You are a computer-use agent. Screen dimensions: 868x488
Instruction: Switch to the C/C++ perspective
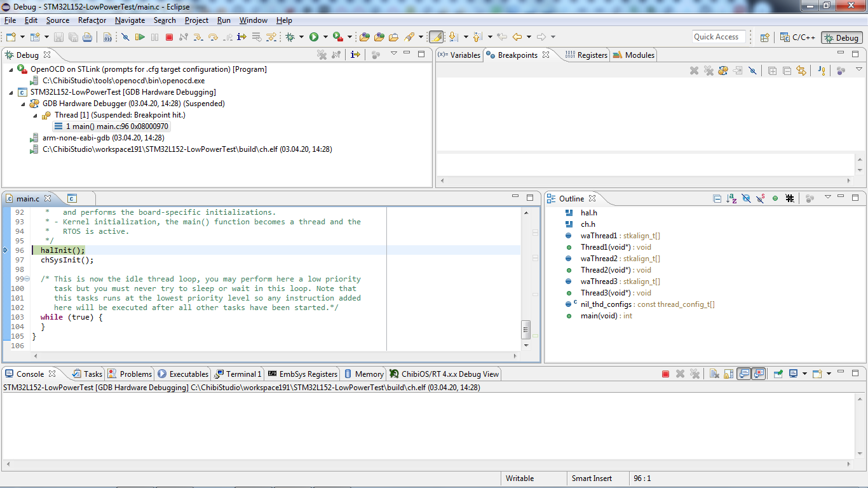(x=798, y=37)
